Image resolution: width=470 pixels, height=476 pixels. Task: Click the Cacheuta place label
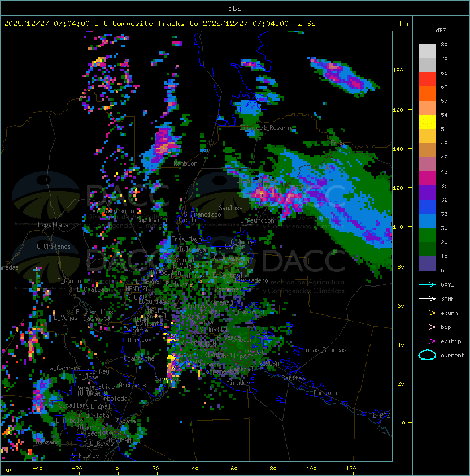97,318
